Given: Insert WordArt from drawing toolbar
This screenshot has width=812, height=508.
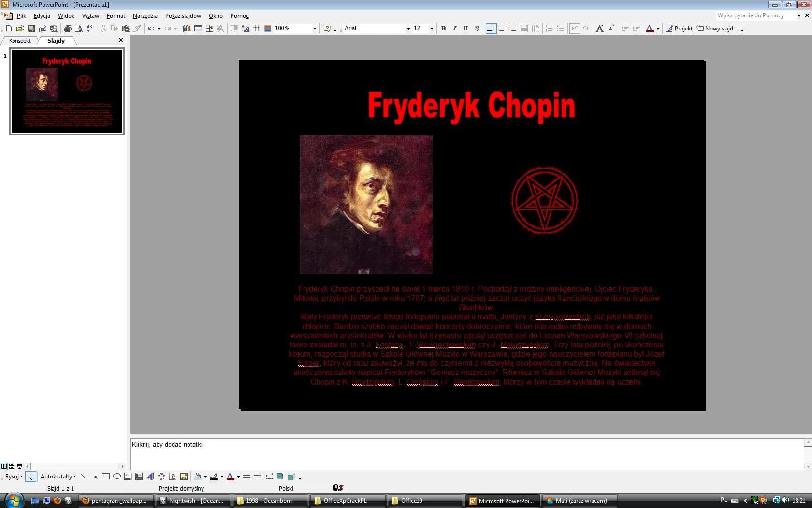Looking at the screenshot, I should click(150, 477).
